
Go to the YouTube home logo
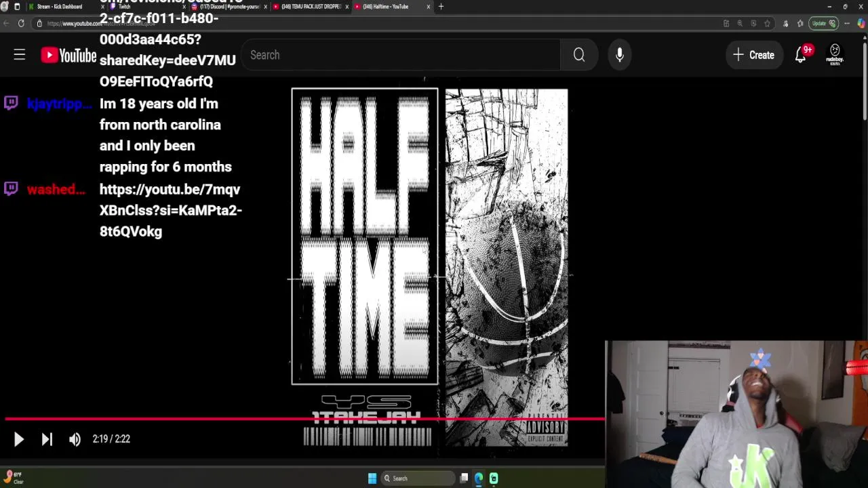click(x=68, y=55)
